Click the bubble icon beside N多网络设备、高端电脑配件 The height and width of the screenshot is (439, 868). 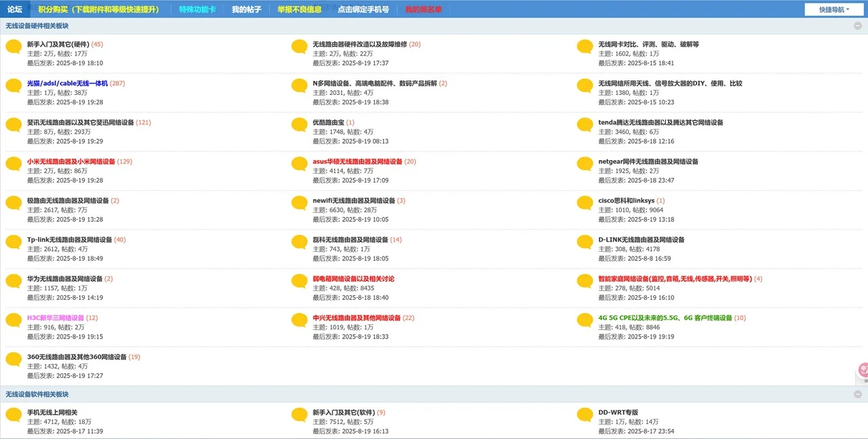(300, 86)
